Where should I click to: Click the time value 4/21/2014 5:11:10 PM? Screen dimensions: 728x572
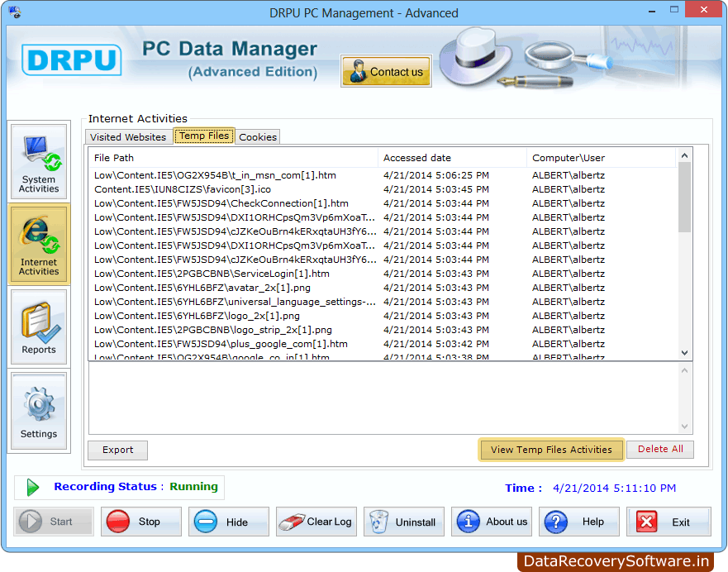[x=614, y=488]
